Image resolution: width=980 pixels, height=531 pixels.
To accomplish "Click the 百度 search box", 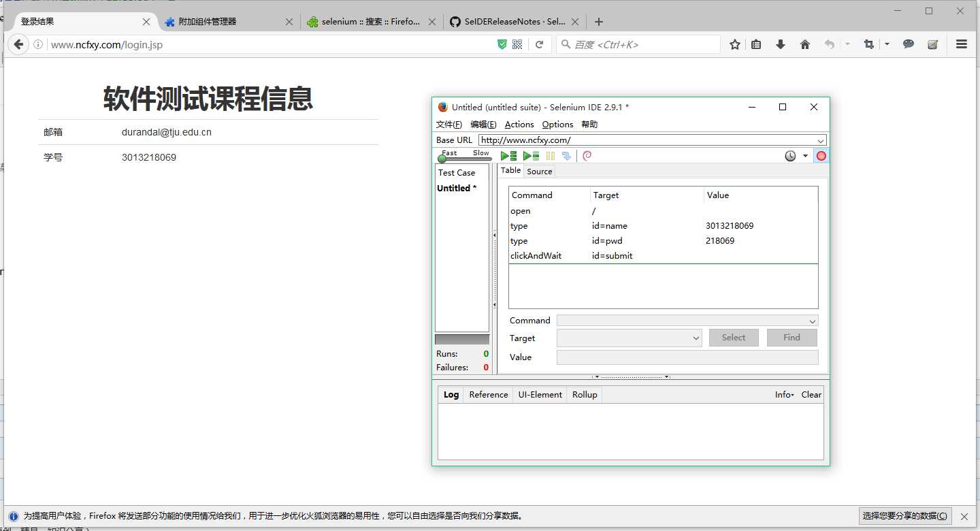I will tap(638, 44).
